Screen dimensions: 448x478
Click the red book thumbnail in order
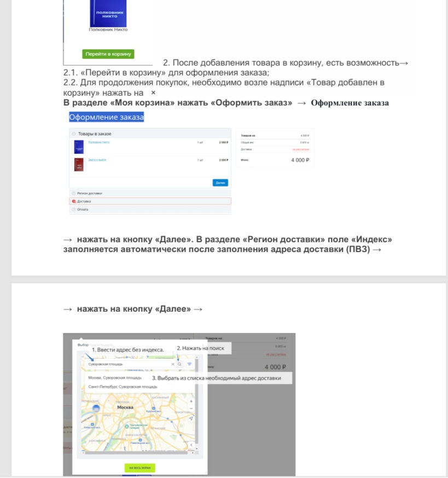click(79, 164)
